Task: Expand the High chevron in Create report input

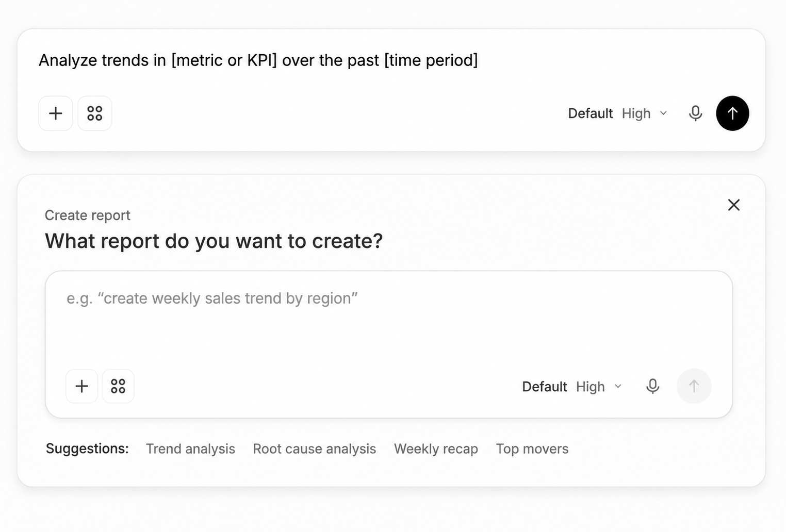Action: [618, 386]
